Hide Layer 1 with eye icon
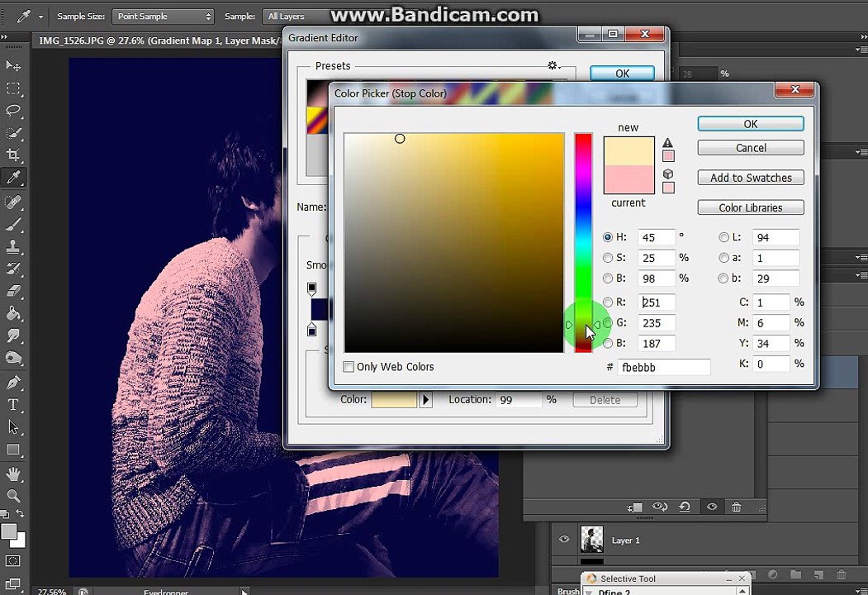Image resolution: width=868 pixels, height=595 pixels. pos(564,539)
